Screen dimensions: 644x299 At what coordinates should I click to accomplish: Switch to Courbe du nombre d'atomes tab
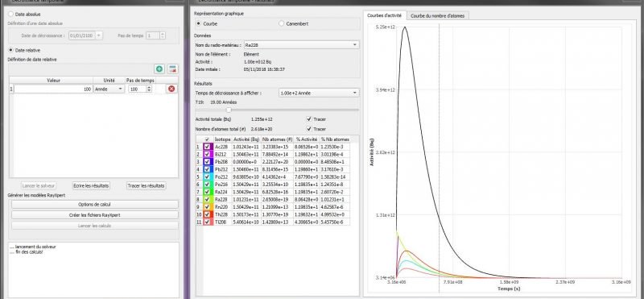tap(438, 15)
